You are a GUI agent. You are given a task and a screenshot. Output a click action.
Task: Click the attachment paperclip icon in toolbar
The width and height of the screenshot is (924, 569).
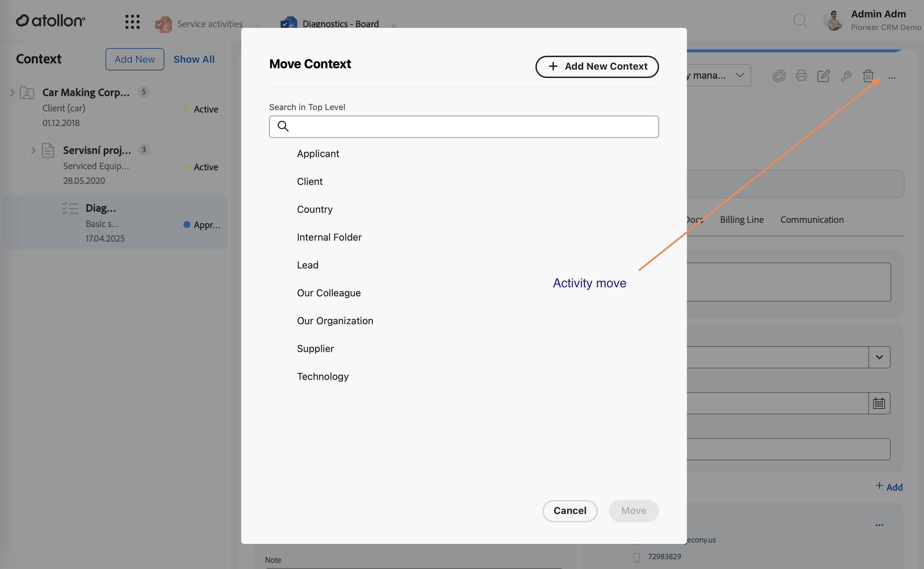779,76
